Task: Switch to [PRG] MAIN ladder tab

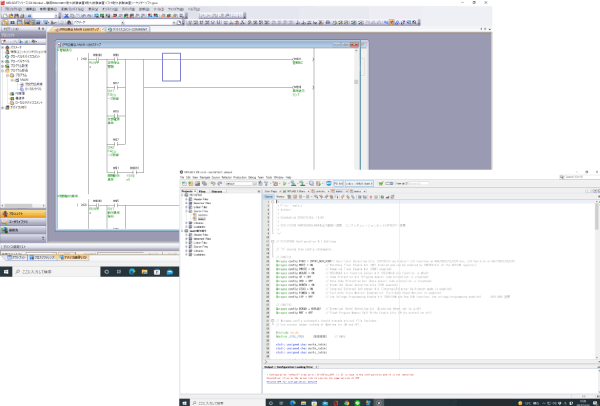Action: [x=78, y=29]
